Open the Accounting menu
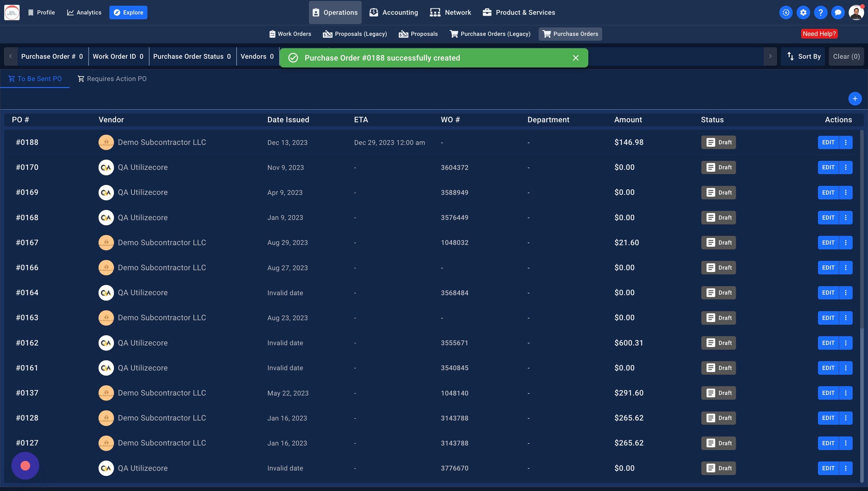The height and width of the screenshot is (491, 868). coord(393,12)
